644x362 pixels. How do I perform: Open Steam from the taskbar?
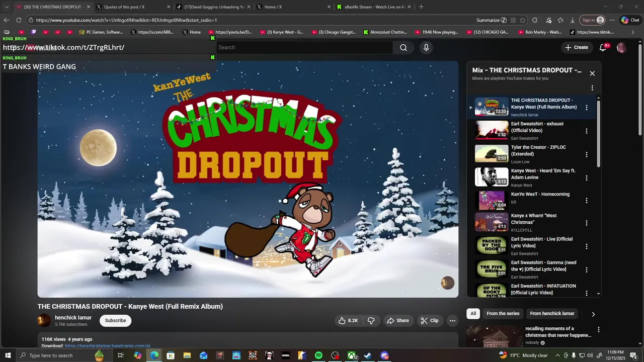click(368, 355)
